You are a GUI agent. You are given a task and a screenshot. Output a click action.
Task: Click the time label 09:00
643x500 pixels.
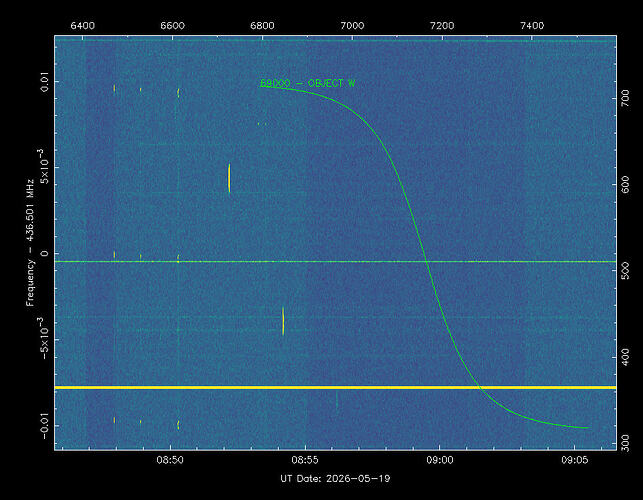pos(440,460)
